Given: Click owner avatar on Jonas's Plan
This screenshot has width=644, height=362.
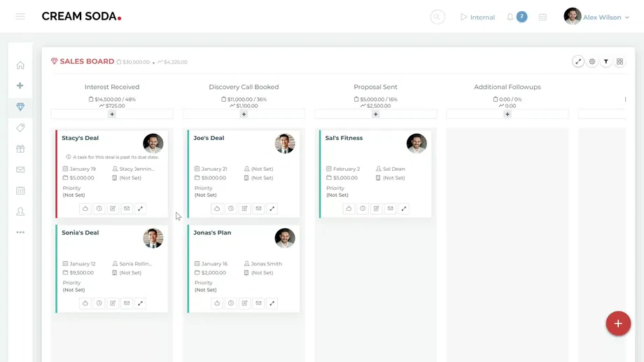Looking at the screenshot, I should pos(285,238).
